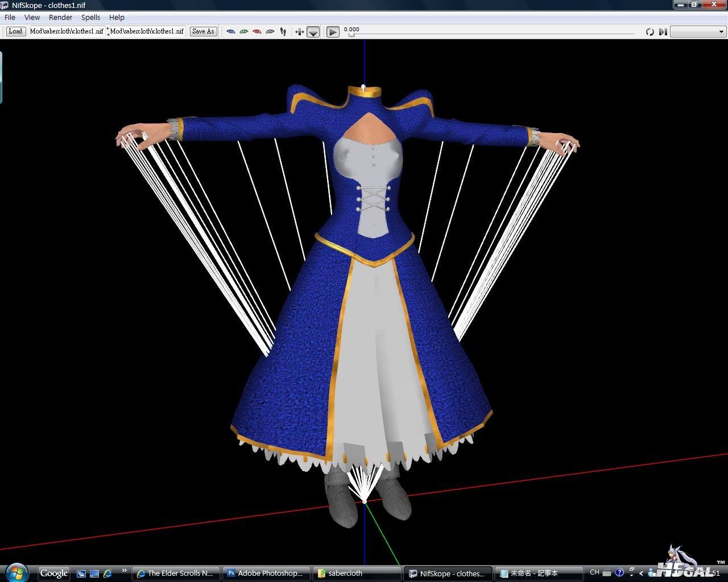The height and width of the screenshot is (582, 728).
Task: Toggle the switch animation icon
Action: [663, 32]
